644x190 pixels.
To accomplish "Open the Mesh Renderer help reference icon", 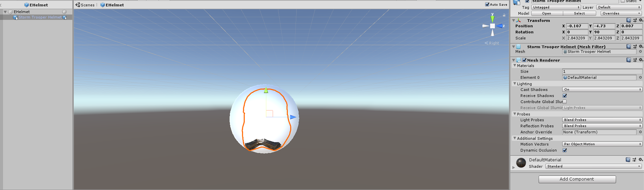I will tap(629, 60).
